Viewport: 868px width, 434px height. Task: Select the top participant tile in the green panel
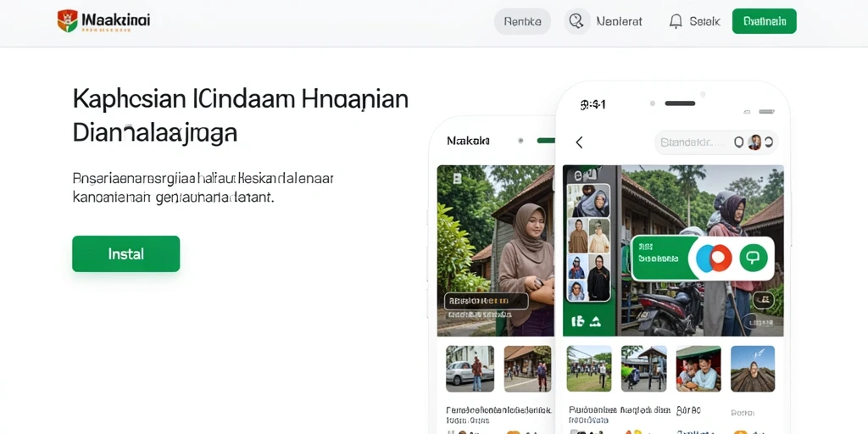click(x=590, y=201)
